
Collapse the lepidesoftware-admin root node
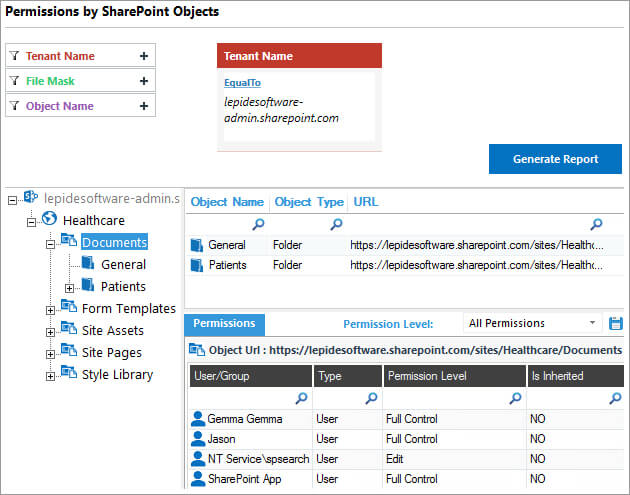click(12, 200)
